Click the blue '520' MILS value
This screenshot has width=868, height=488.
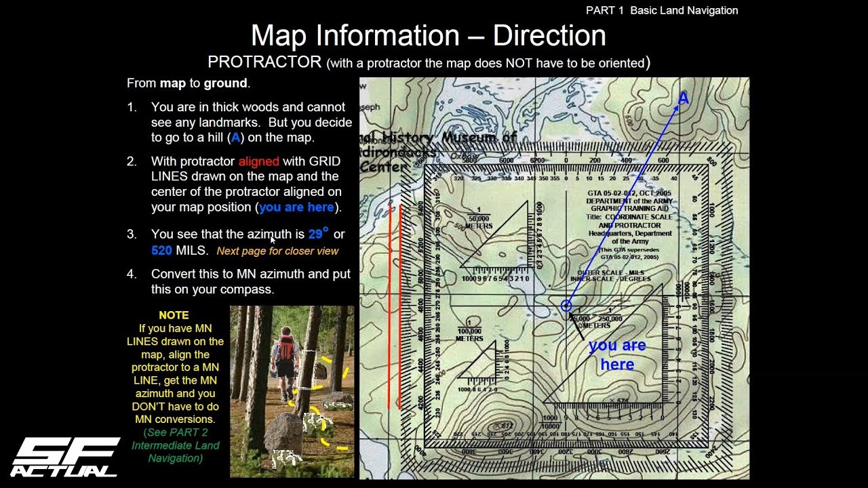click(161, 250)
